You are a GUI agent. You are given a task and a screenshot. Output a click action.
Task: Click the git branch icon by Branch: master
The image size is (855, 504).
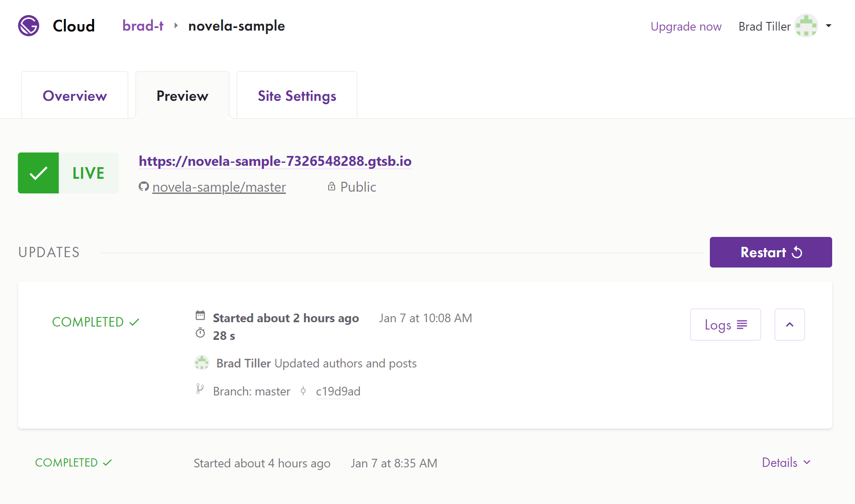click(200, 389)
